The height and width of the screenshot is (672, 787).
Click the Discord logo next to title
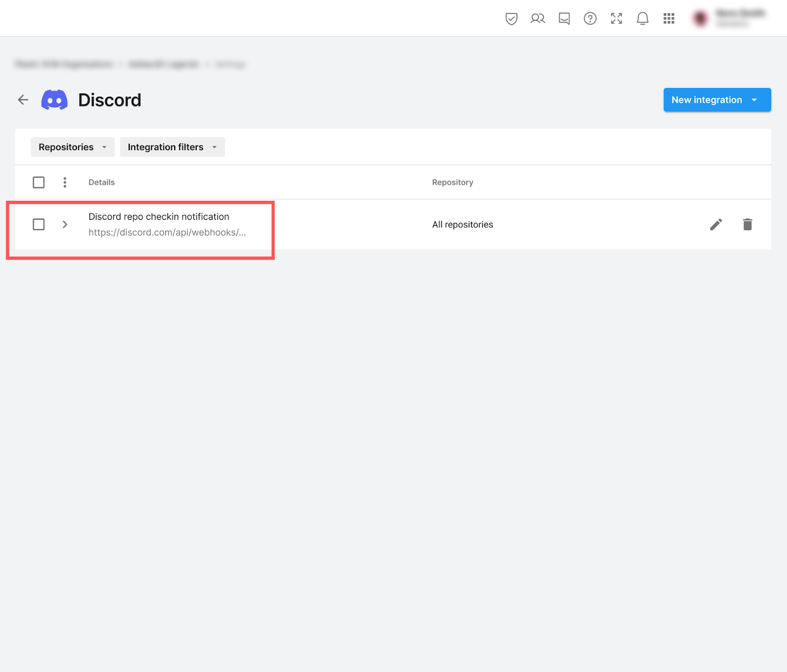55,100
